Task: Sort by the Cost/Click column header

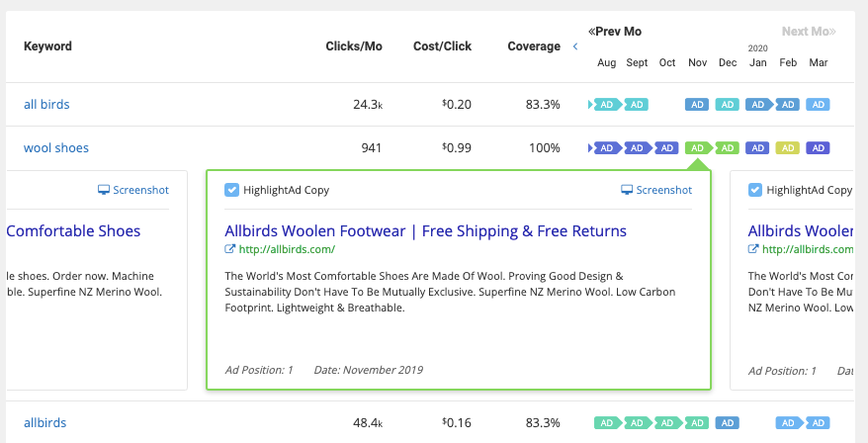Action: [x=442, y=46]
